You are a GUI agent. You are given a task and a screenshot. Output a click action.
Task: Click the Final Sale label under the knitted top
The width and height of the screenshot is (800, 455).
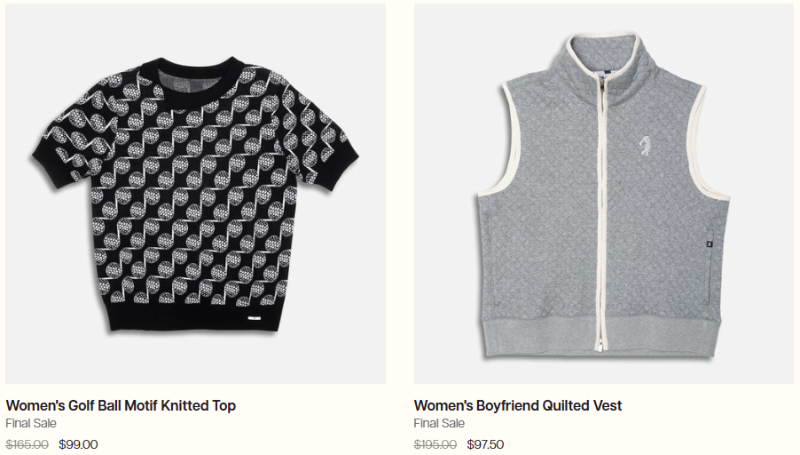(x=31, y=423)
